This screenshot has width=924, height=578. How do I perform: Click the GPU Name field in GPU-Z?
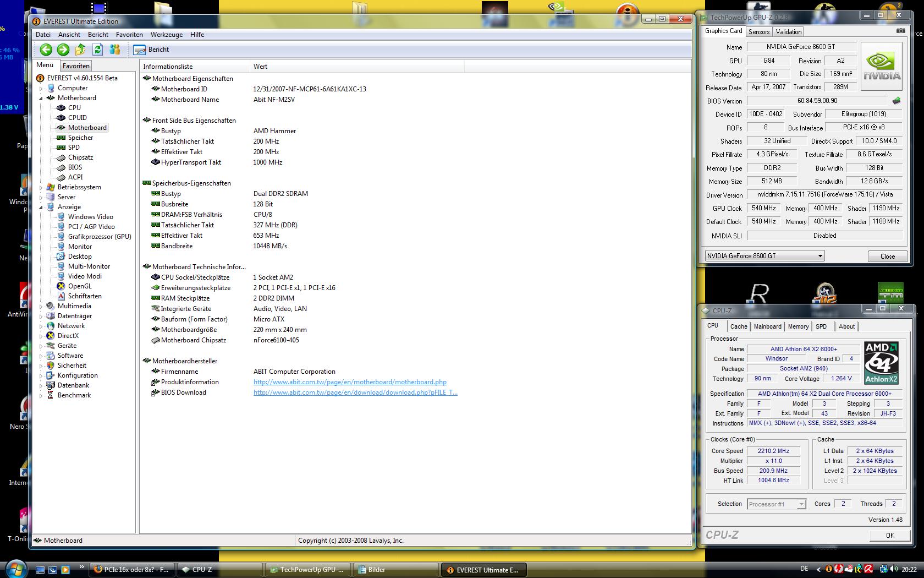(x=801, y=47)
